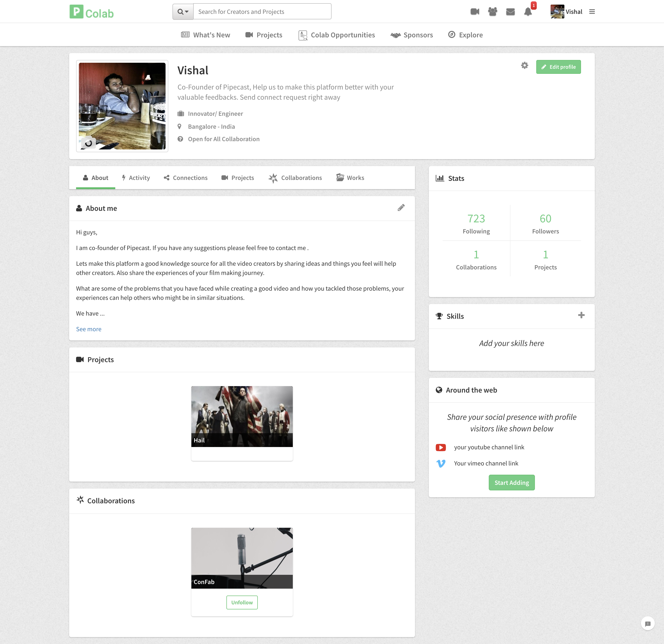Open the groups icon in the top bar

coord(492,11)
